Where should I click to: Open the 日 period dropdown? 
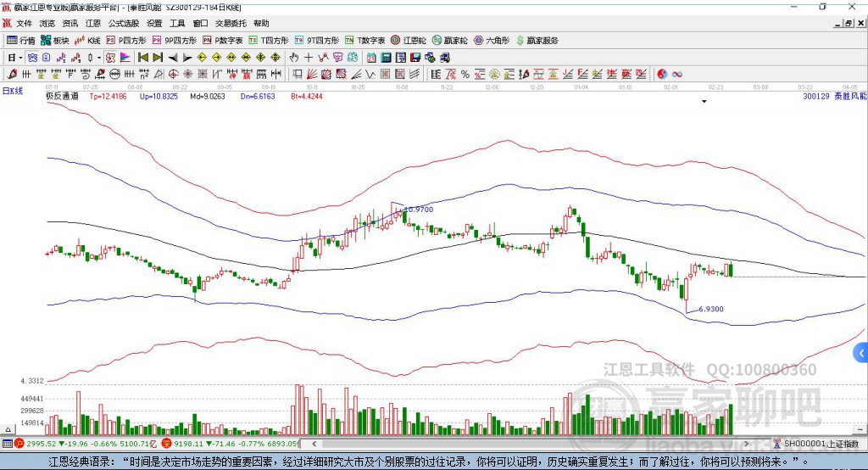click(15, 58)
